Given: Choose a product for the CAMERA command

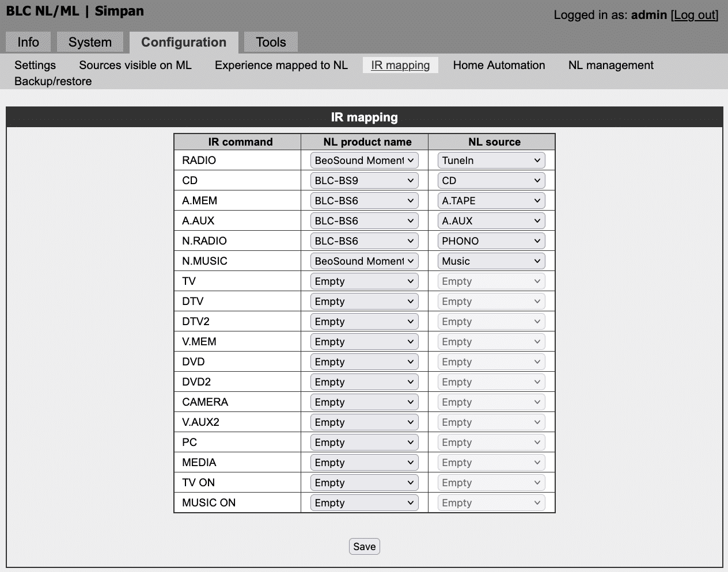Looking at the screenshot, I should click(x=364, y=402).
